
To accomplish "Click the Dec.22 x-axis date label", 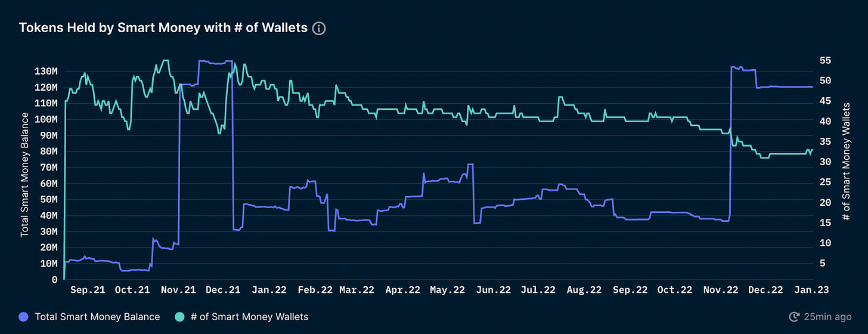I will point(765,290).
